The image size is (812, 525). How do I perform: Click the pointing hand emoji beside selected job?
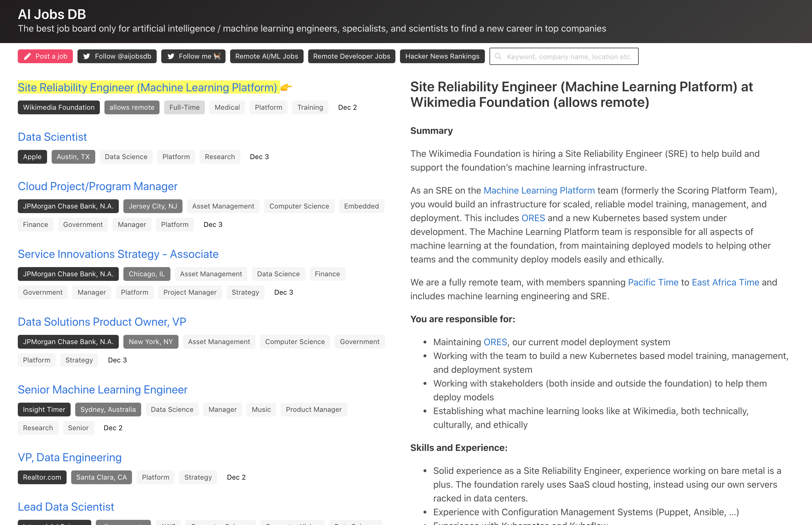click(286, 87)
